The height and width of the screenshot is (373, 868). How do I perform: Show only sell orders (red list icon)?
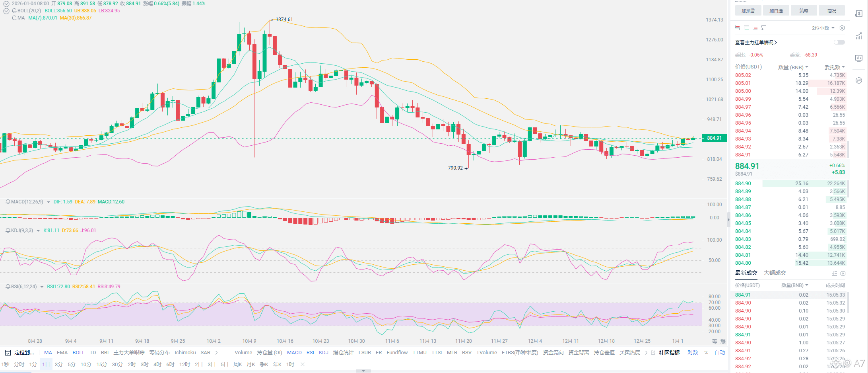[x=755, y=28]
